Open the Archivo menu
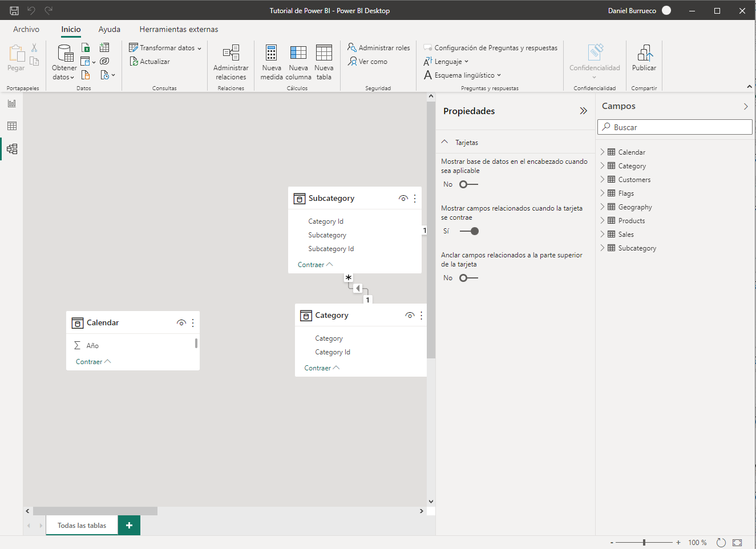 click(x=26, y=29)
